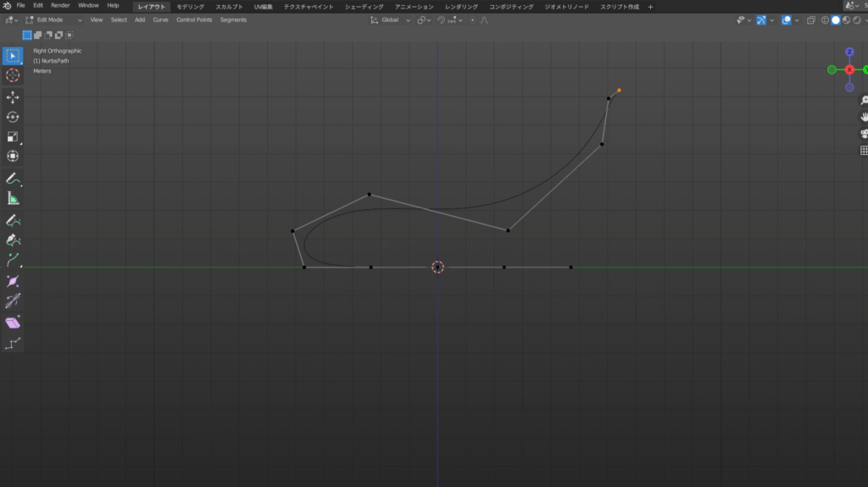Open the Control Points menu
This screenshot has height=487, width=868.
pos(194,19)
